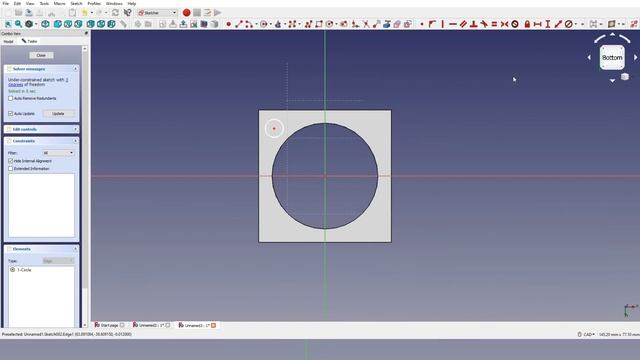The height and width of the screenshot is (360, 640).
Task: Create a point with the red dot tool
Action: [x=229, y=24]
